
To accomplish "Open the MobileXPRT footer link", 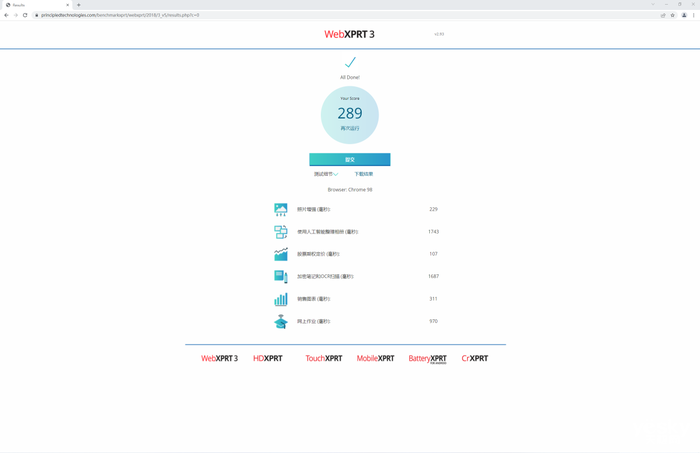I will pyautogui.click(x=375, y=358).
